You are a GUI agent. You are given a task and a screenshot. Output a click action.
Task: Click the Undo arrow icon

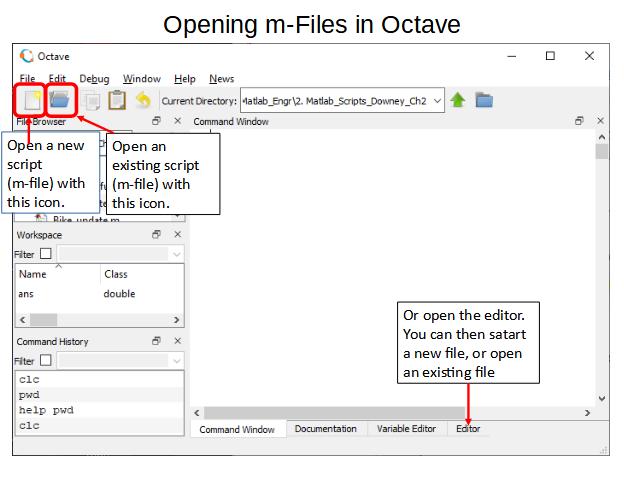(143, 101)
